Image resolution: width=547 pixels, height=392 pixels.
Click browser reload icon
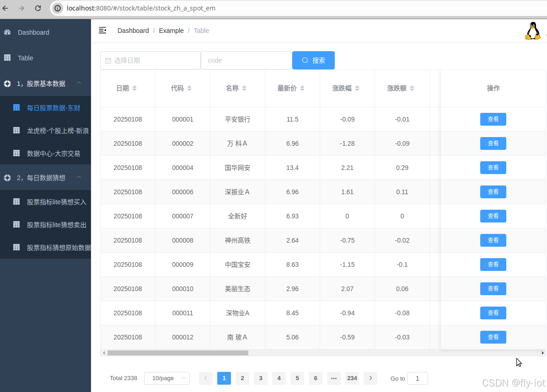[x=38, y=8]
